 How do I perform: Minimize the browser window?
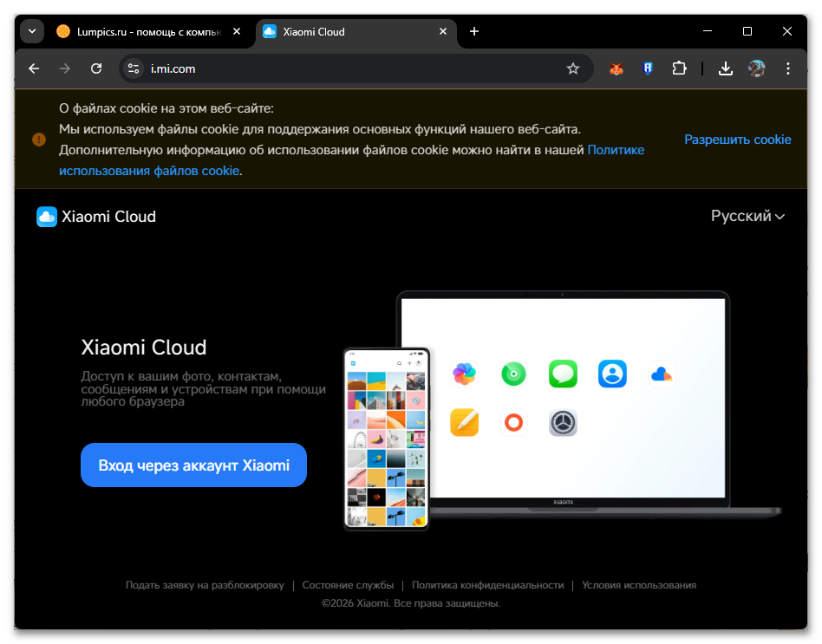[x=708, y=31]
